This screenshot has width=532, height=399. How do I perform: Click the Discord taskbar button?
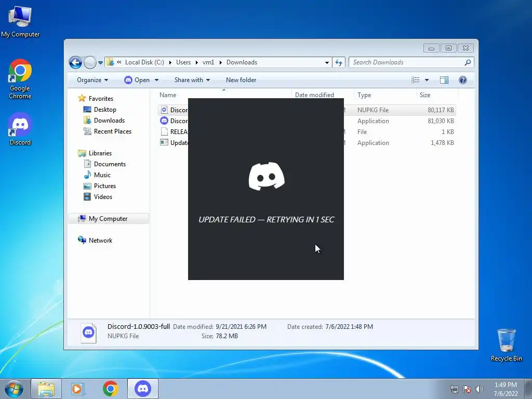tap(142, 389)
